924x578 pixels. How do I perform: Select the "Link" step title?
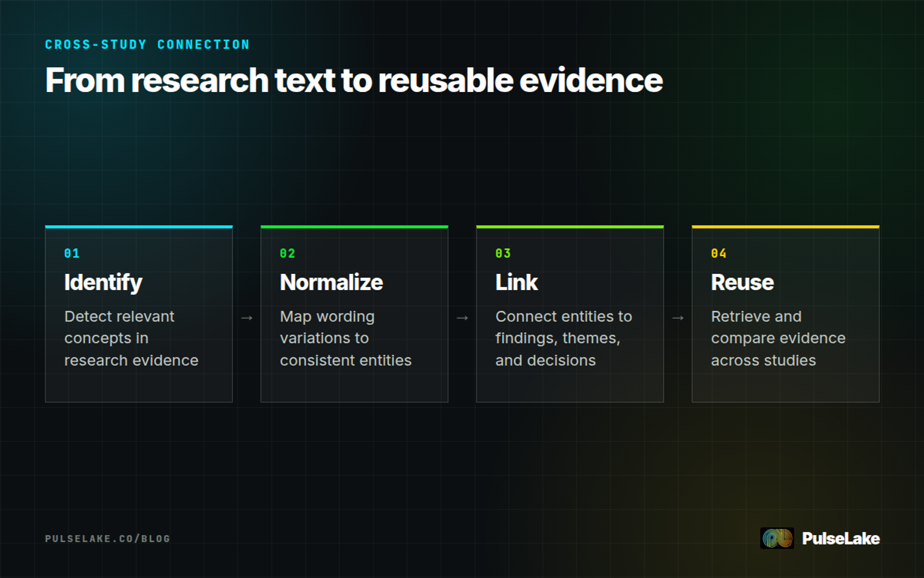point(517,283)
